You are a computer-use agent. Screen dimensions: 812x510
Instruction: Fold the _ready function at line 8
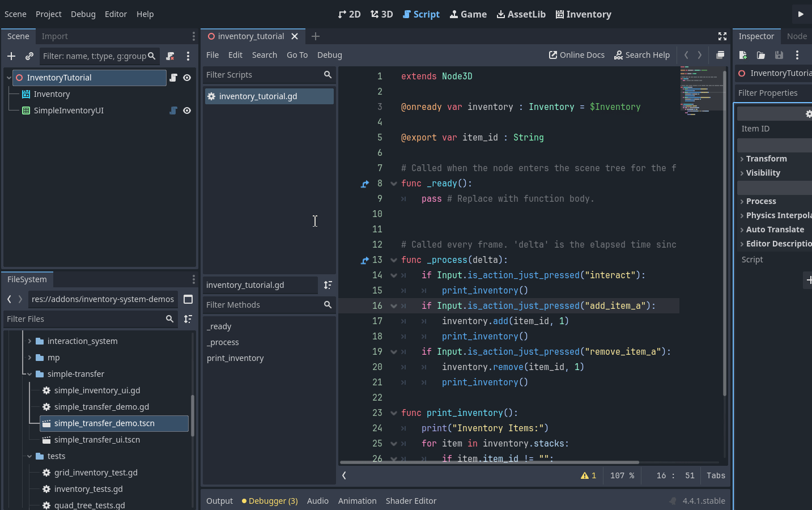tap(394, 184)
